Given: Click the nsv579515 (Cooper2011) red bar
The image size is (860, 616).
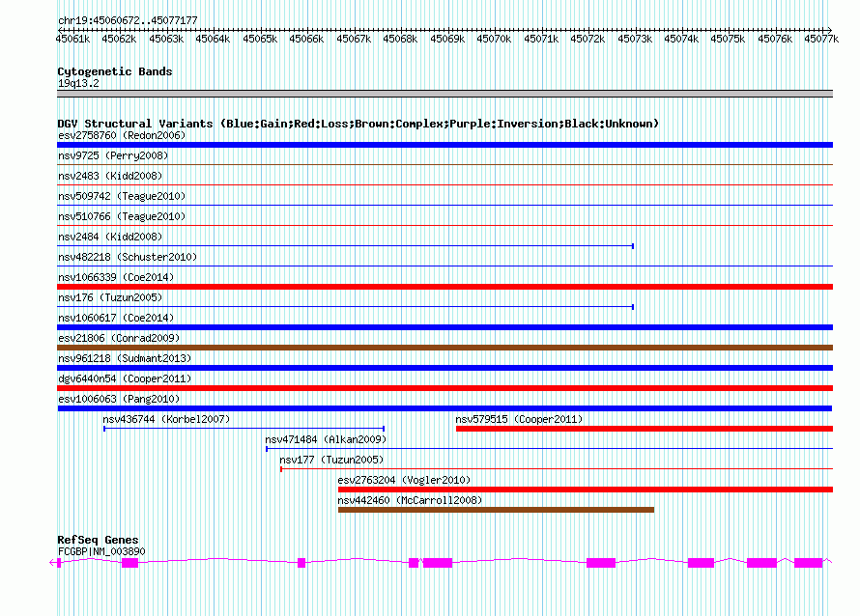Looking at the screenshot, I should [645, 429].
